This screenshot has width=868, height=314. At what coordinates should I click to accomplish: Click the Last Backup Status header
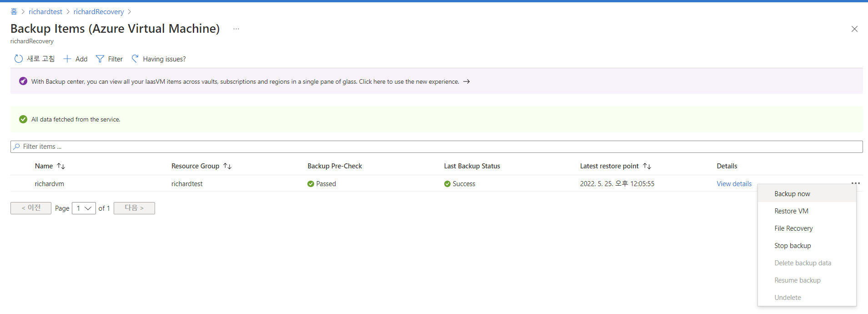472,166
